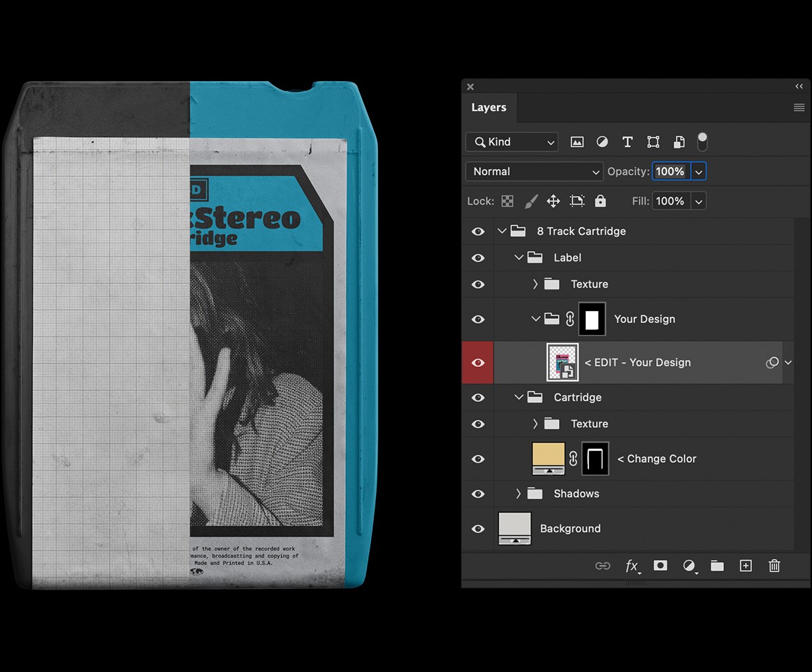
Task: Open the blend mode dropdown showing Normal
Action: (x=534, y=171)
